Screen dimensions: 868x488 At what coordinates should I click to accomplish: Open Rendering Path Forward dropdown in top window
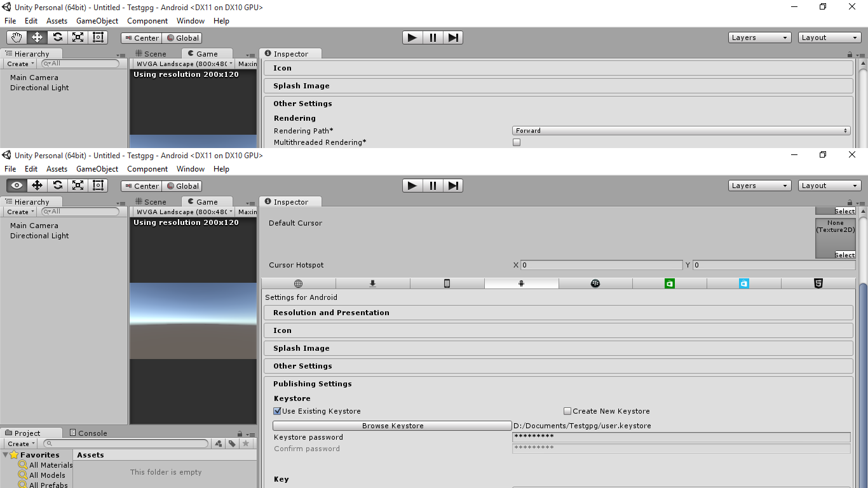[x=681, y=130]
